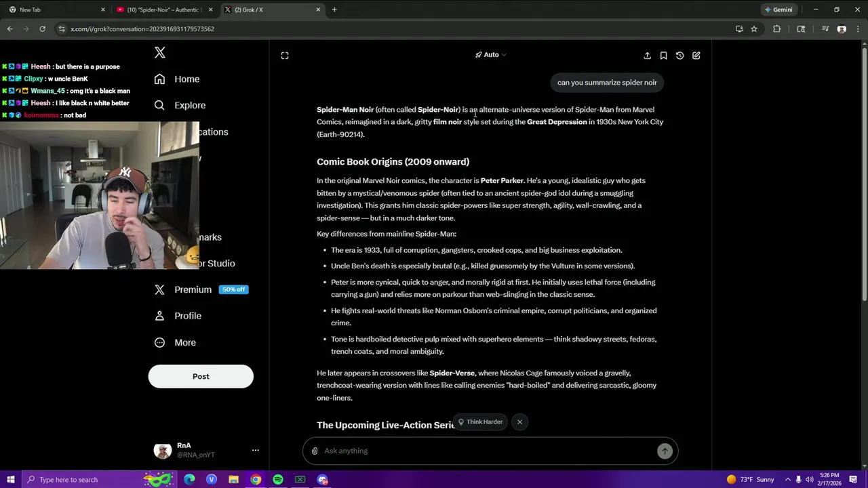Open the Auto mode dropdown
The height and width of the screenshot is (488, 868).
point(491,55)
